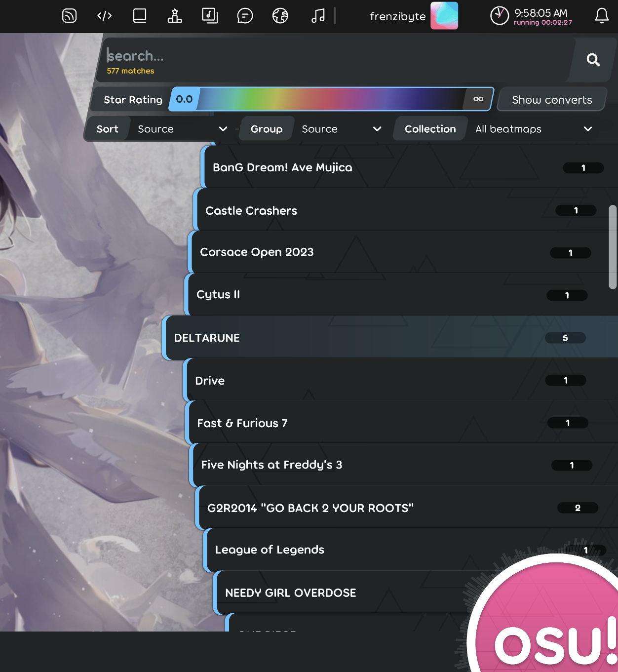Screen dimensions: 618x672
Task: Click the clock icon in toolbar
Action: (500, 16)
